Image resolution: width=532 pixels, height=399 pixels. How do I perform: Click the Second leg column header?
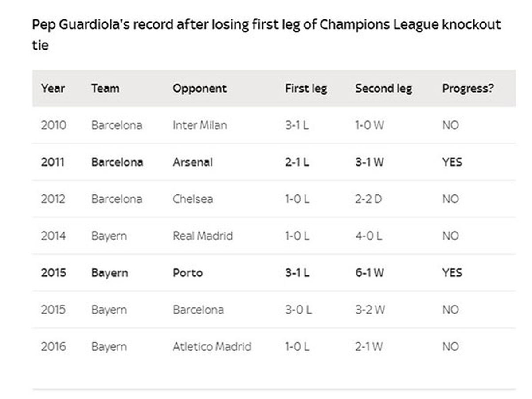click(383, 89)
